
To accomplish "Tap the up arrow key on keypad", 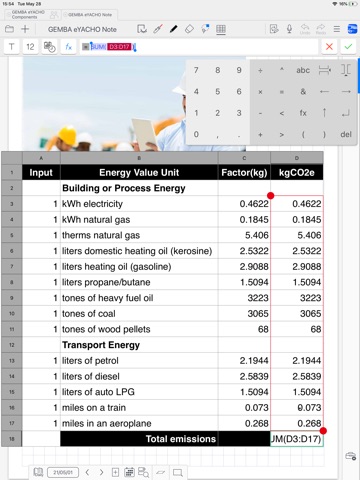I will (324, 113).
